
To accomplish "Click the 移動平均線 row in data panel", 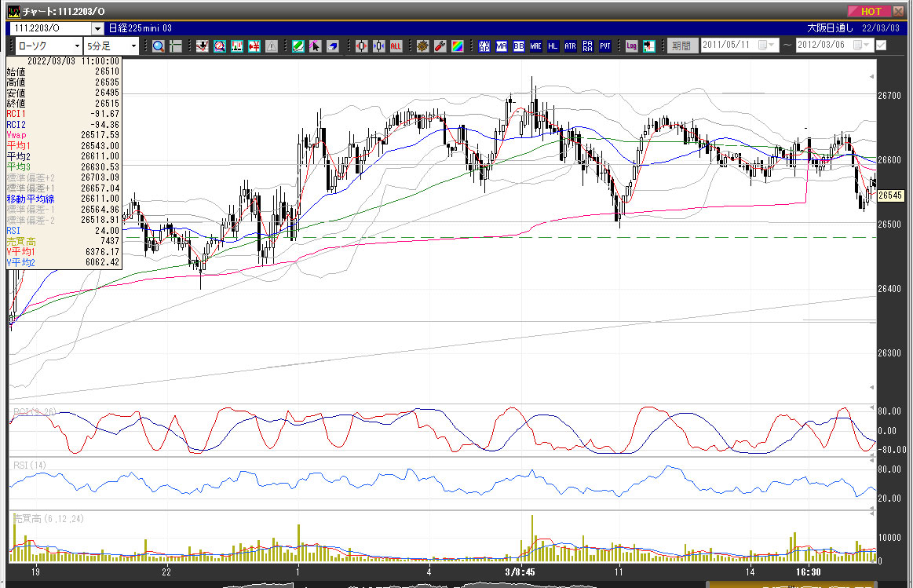I will (63, 199).
